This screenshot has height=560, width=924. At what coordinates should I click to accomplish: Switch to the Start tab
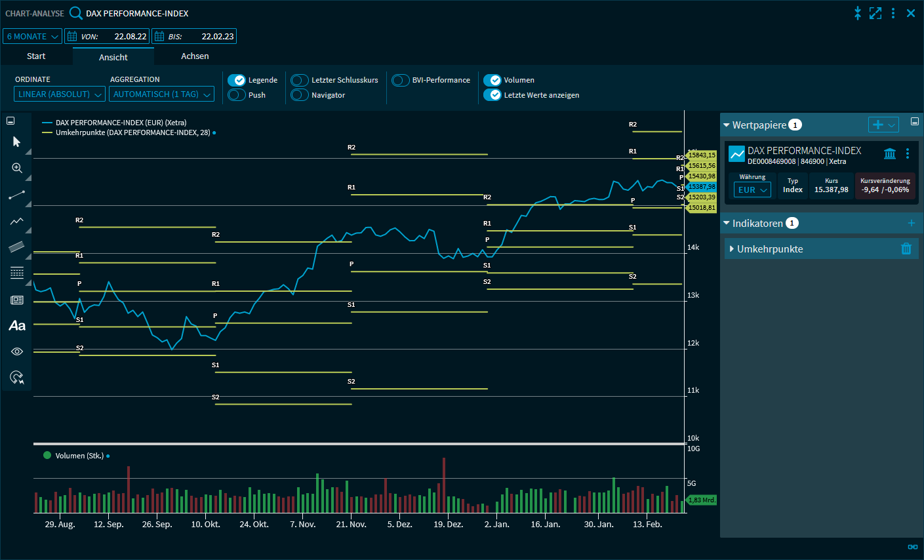tap(36, 56)
